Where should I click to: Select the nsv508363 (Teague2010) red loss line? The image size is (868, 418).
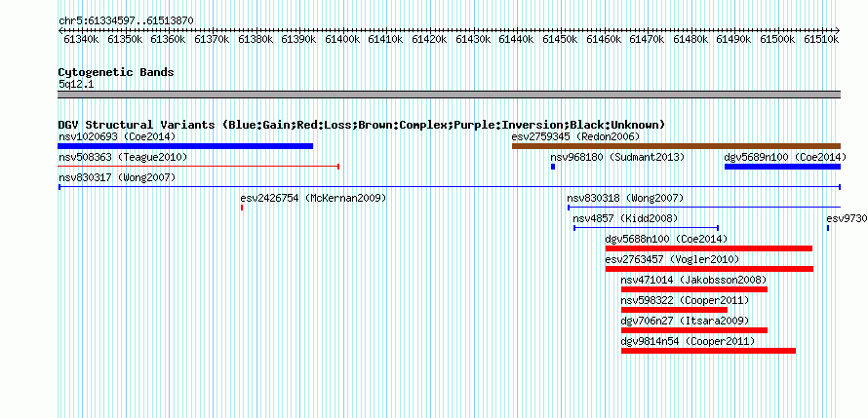click(198, 167)
